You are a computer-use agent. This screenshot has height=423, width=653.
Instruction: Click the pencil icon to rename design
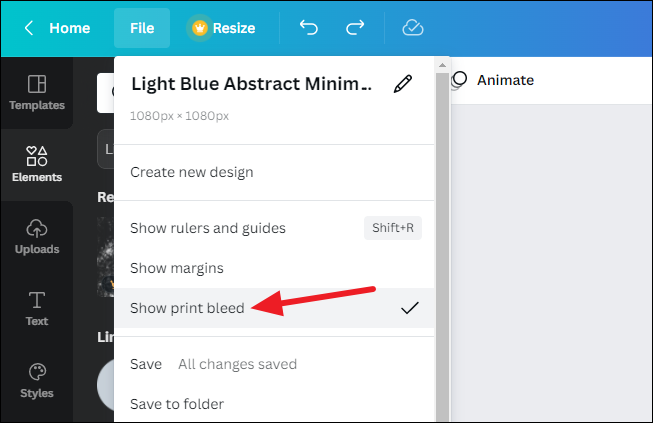coord(403,84)
